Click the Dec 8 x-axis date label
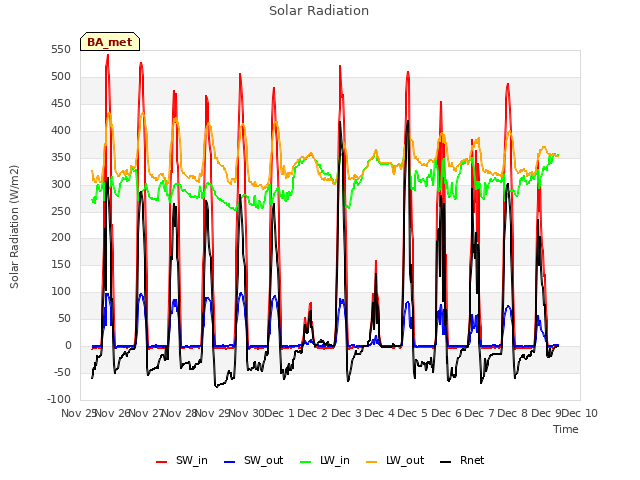Image resolution: width=640 pixels, height=480 pixels. click(x=513, y=413)
